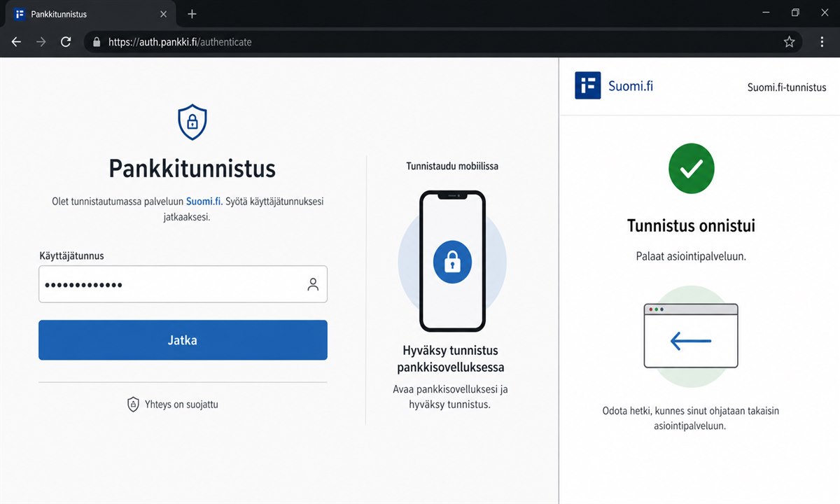Maximize the browser window
Image resolution: width=840 pixels, height=504 pixels.
(795, 13)
